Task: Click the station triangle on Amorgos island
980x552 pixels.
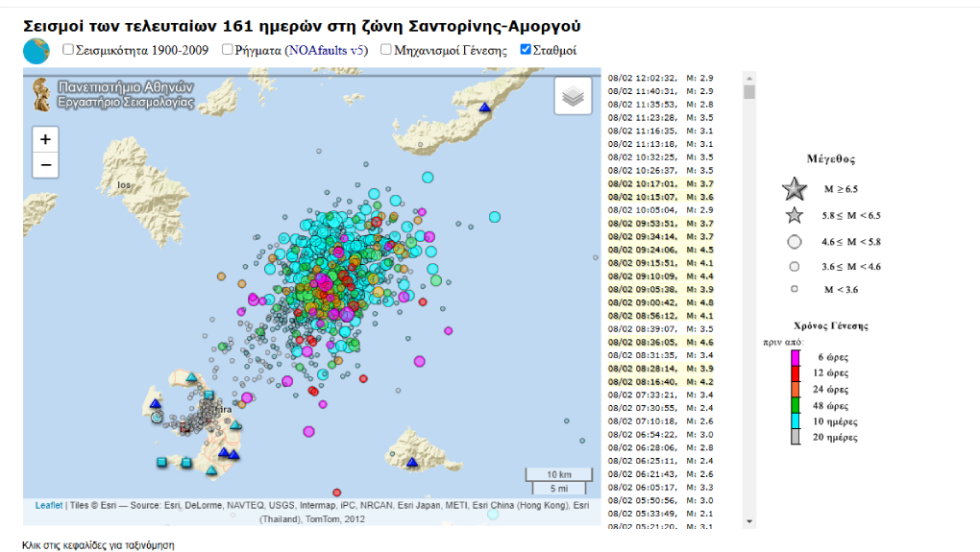Action: tap(485, 108)
